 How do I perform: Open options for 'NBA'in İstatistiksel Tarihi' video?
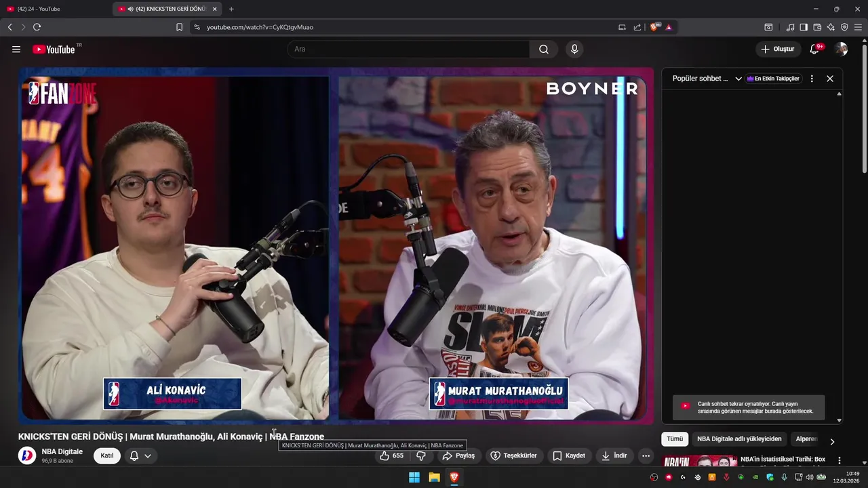[839, 460]
